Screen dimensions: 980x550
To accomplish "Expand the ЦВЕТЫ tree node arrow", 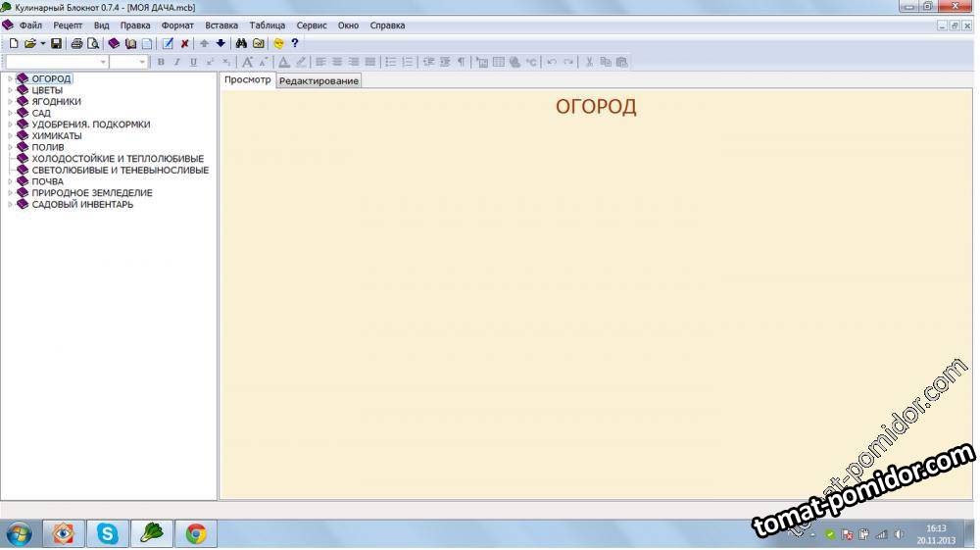I will click(10, 90).
